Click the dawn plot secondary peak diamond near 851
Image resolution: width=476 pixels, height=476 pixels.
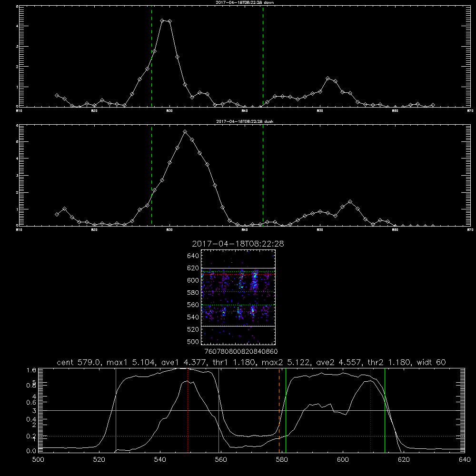[x=328, y=79]
